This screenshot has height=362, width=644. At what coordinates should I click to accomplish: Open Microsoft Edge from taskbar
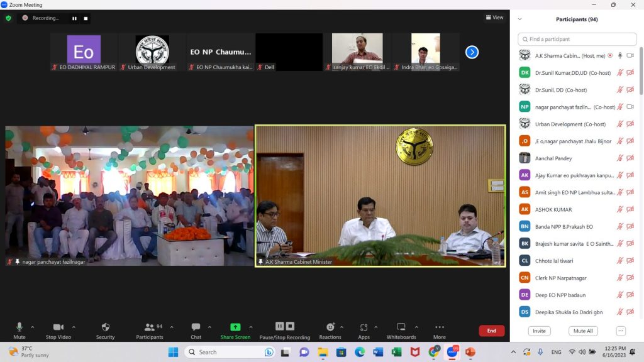[x=360, y=352]
